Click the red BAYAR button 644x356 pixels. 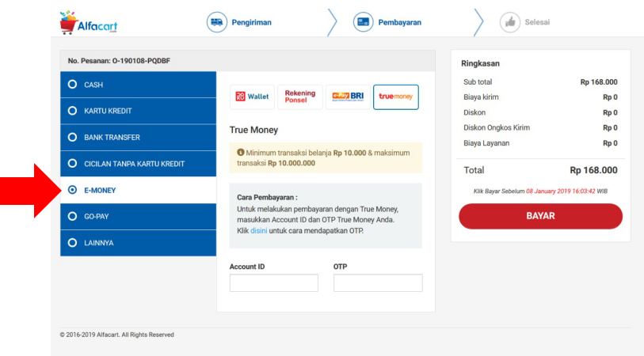click(540, 216)
